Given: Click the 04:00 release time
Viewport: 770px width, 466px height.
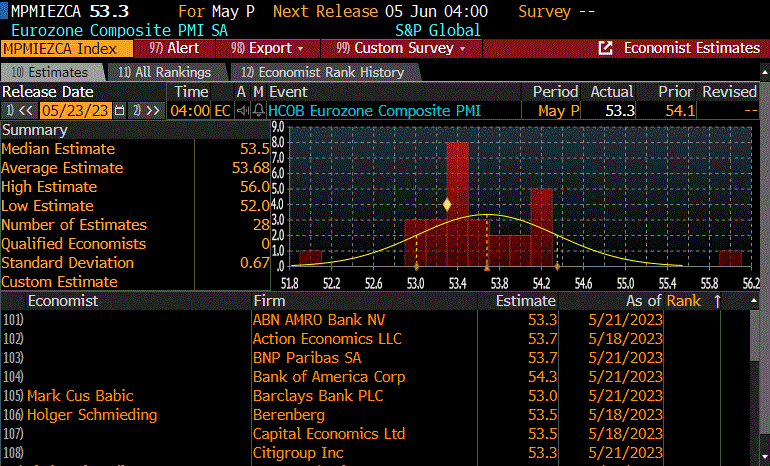Looking at the screenshot, I should coord(190,110).
